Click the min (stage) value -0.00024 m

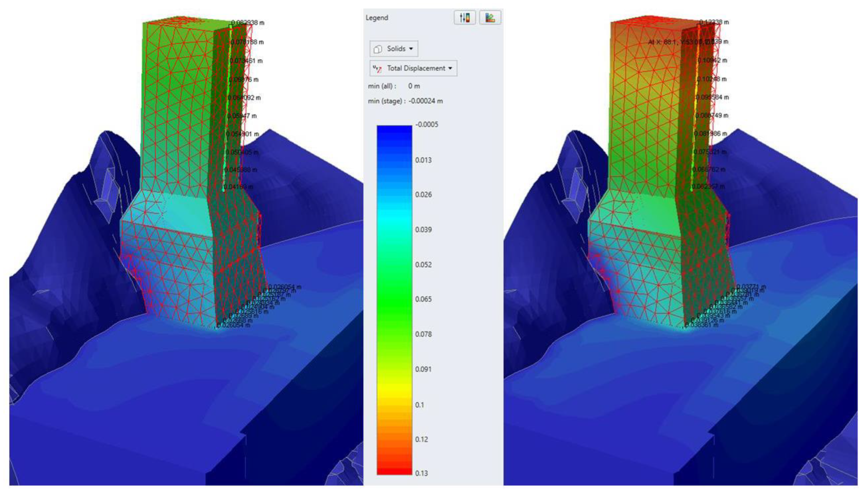click(x=426, y=101)
